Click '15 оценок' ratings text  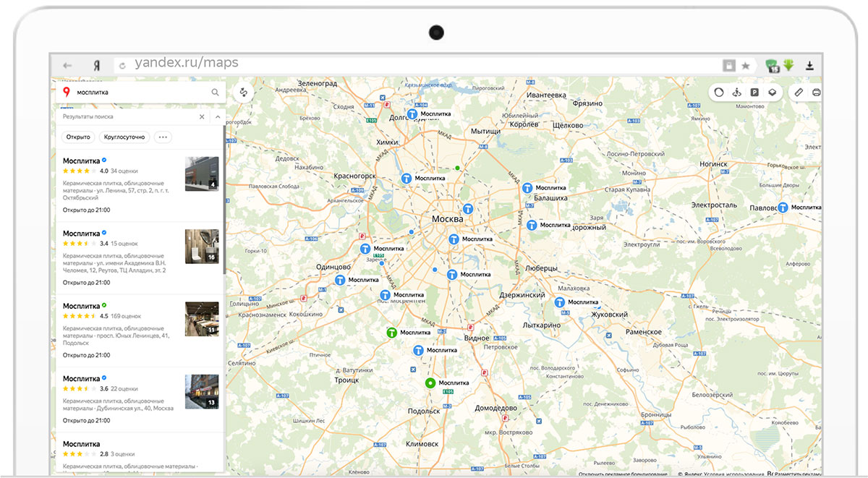(124, 244)
